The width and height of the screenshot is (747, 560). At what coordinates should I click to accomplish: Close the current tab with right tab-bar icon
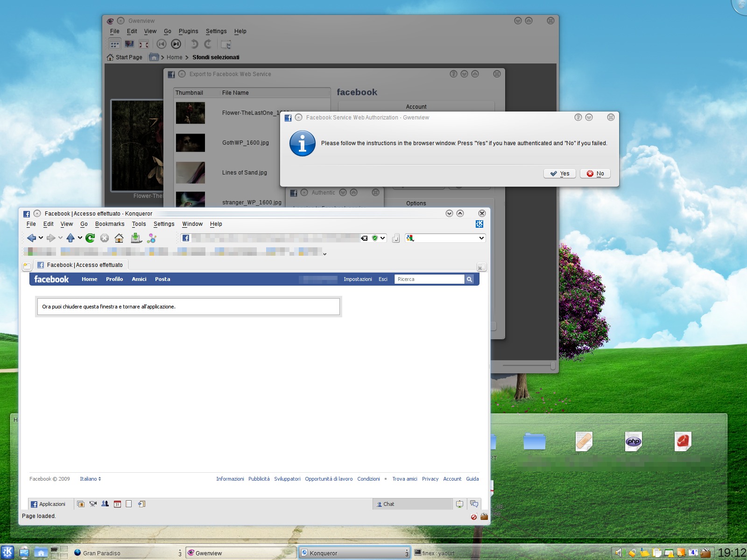pyautogui.click(x=481, y=267)
